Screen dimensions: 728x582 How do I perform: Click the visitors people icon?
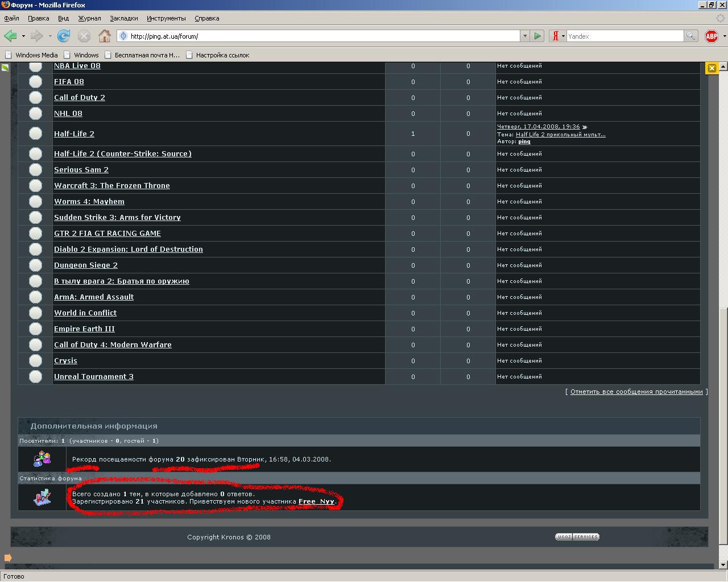point(42,459)
